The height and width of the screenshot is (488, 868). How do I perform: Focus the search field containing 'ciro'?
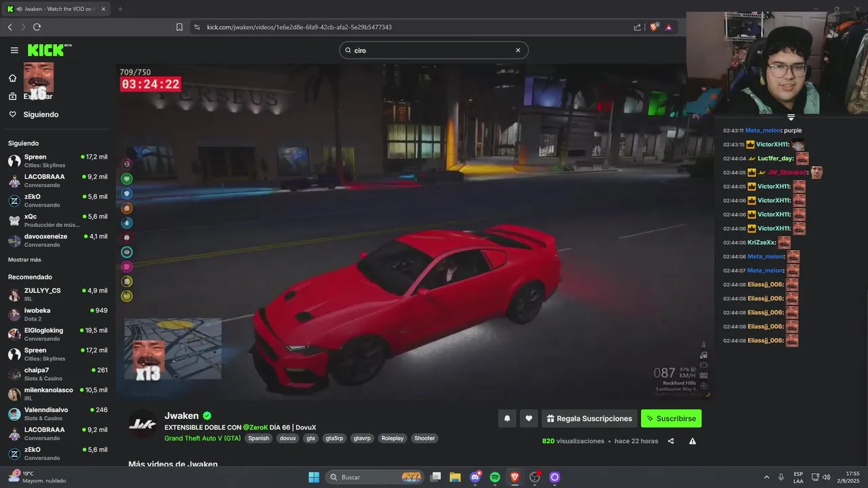[x=433, y=50]
